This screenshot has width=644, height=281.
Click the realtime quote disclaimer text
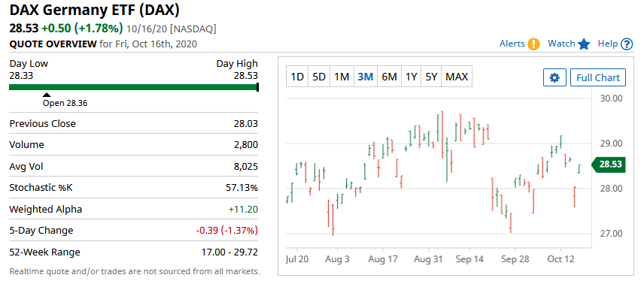pyautogui.click(x=135, y=271)
